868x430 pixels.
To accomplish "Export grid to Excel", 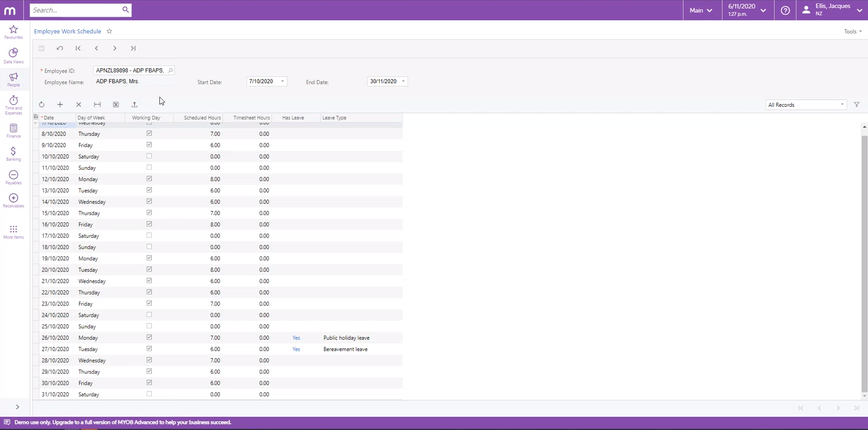I will tap(116, 105).
